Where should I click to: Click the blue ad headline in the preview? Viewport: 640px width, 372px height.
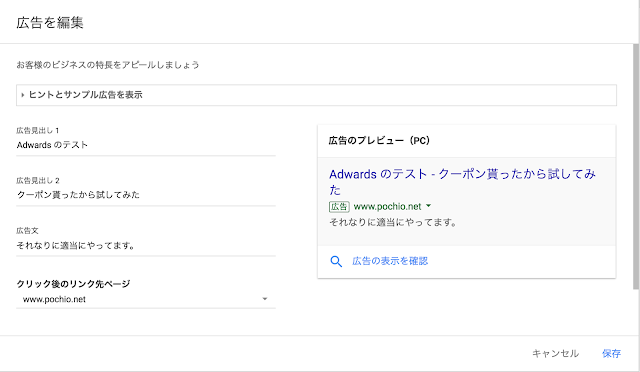462,182
